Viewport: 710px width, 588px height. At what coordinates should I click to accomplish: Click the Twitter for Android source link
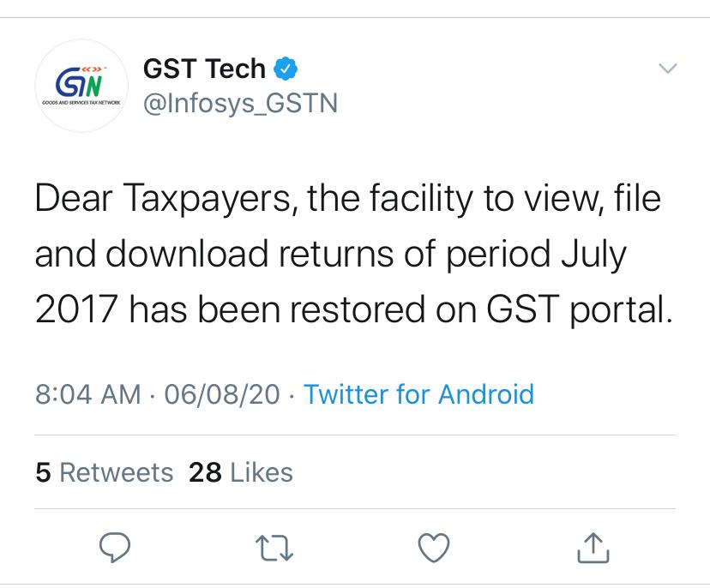tap(418, 394)
